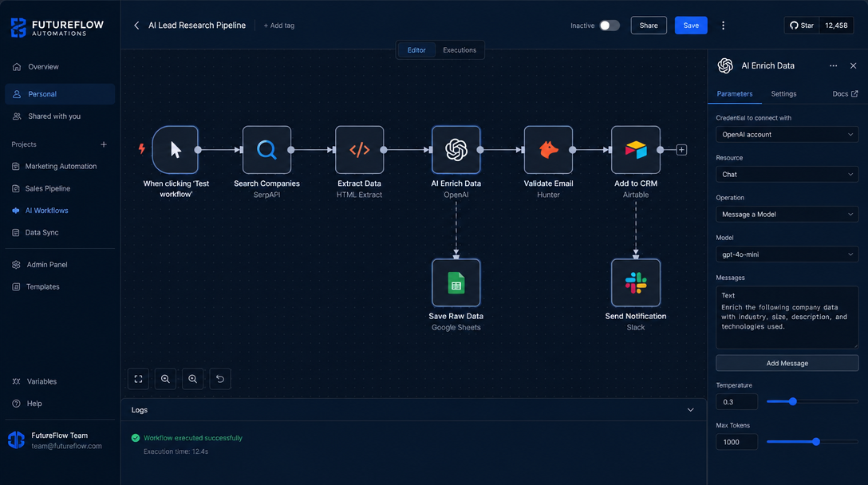Click 'Execution time: 12.4s' text
The image size is (868, 485).
[x=176, y=451]
